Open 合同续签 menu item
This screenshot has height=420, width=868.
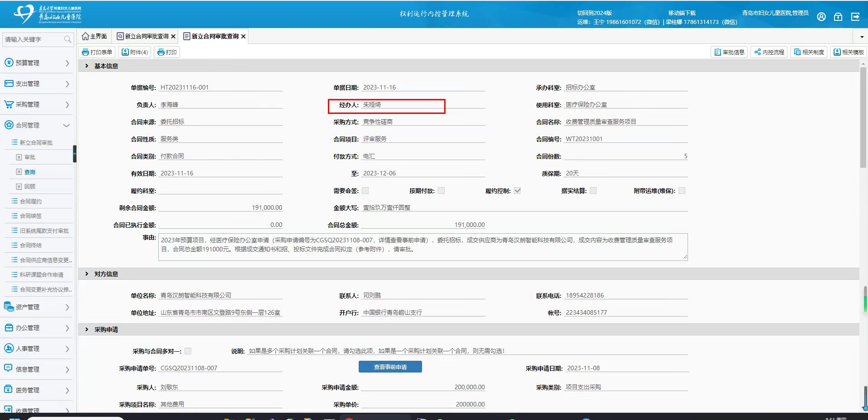[30, 216]
